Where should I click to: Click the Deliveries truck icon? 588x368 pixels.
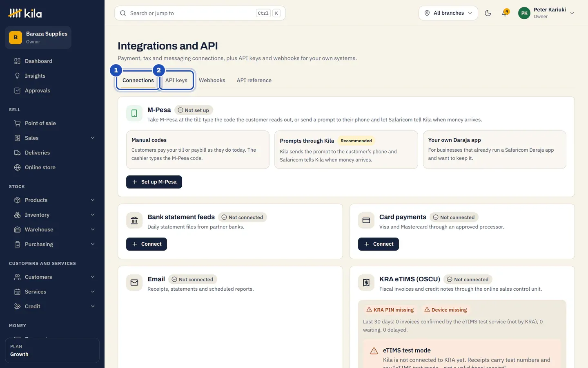point(17,153)
